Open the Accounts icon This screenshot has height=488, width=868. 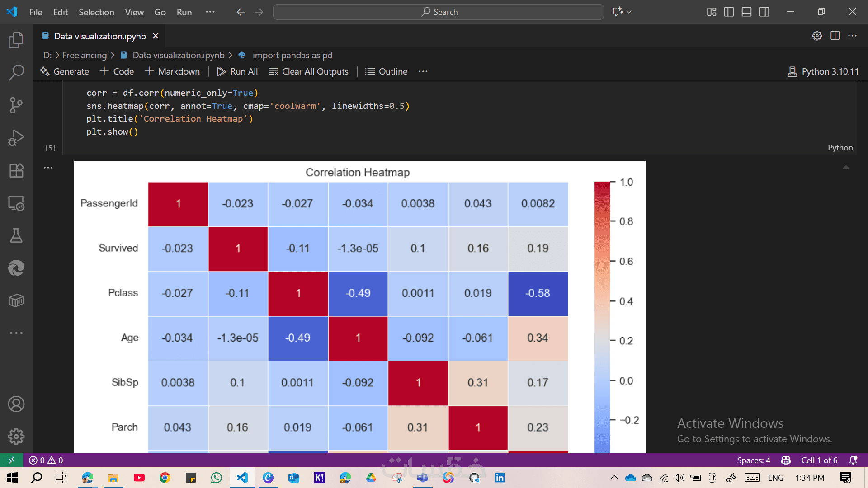[x=16, y=404]
